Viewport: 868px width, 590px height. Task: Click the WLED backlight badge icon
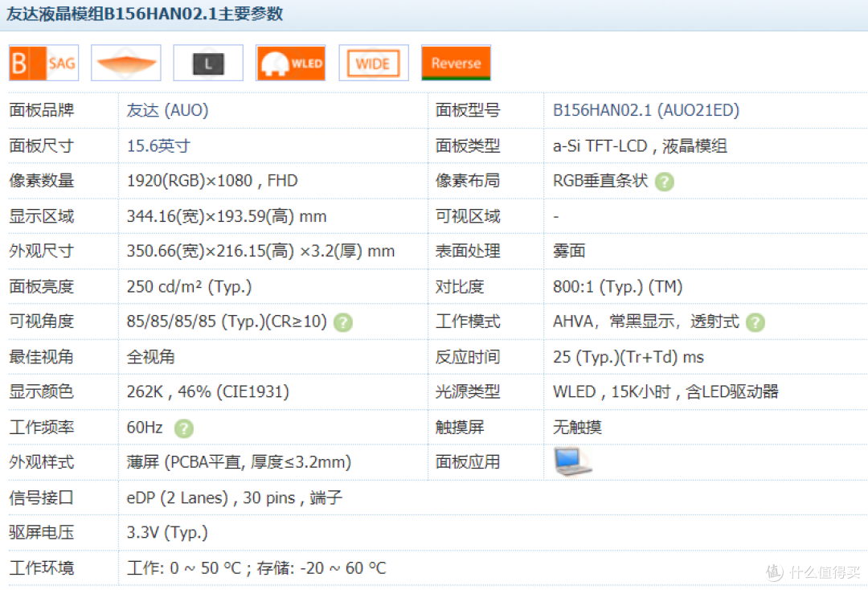[x=291, y=63]
